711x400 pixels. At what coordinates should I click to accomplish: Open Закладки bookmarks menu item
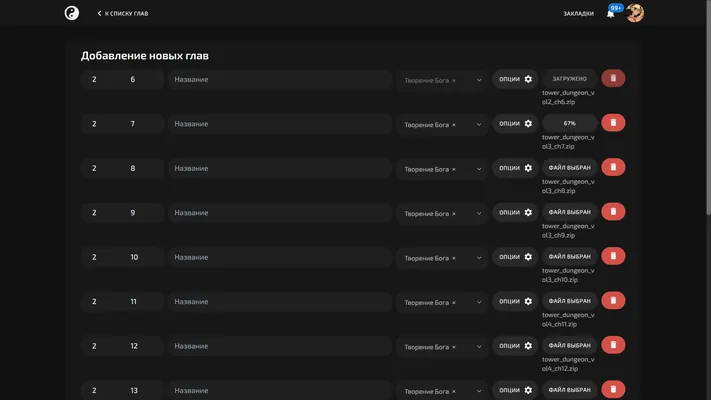[x=579, y=14]
